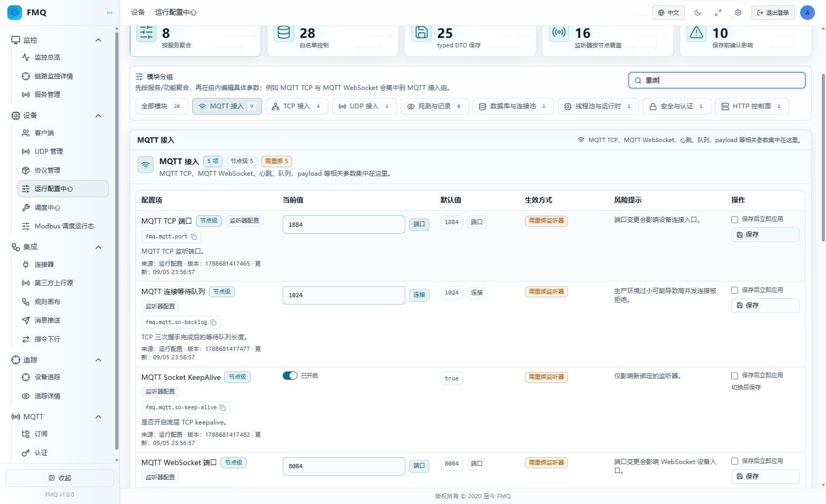Switch to the UDP 接入 module tab
The width and height of the screenshot is (826, 504).
point(364,106)
